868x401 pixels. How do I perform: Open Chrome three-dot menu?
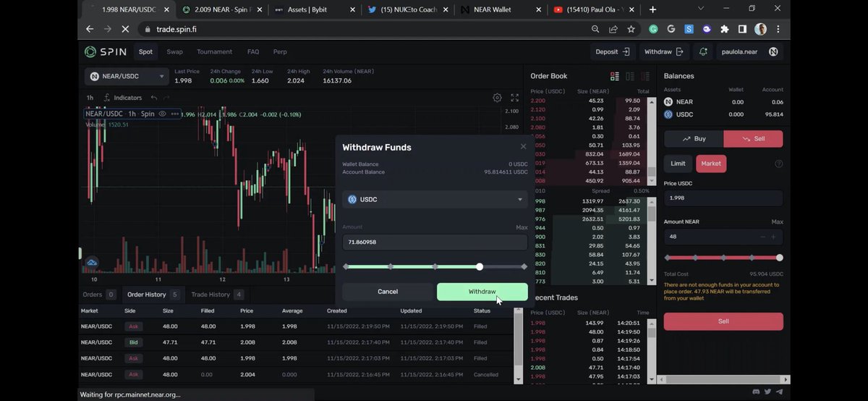coord(779,29)
